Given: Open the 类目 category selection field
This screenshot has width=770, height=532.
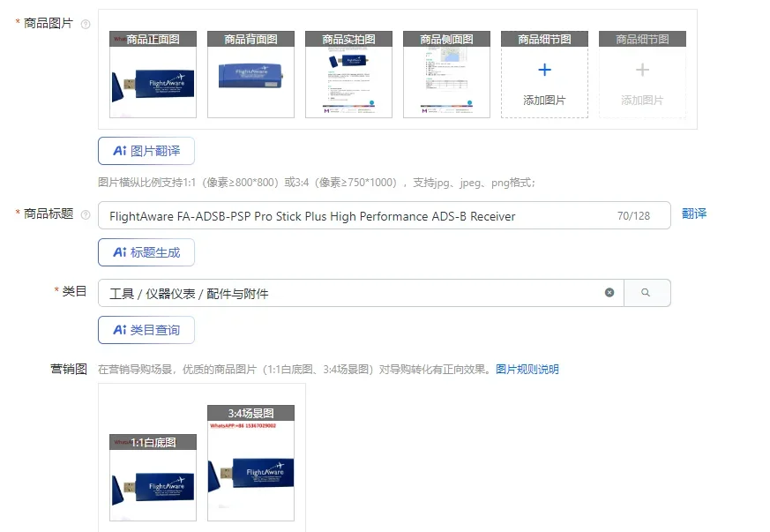Looking at the screenshot, I should [x=361, y=293].
